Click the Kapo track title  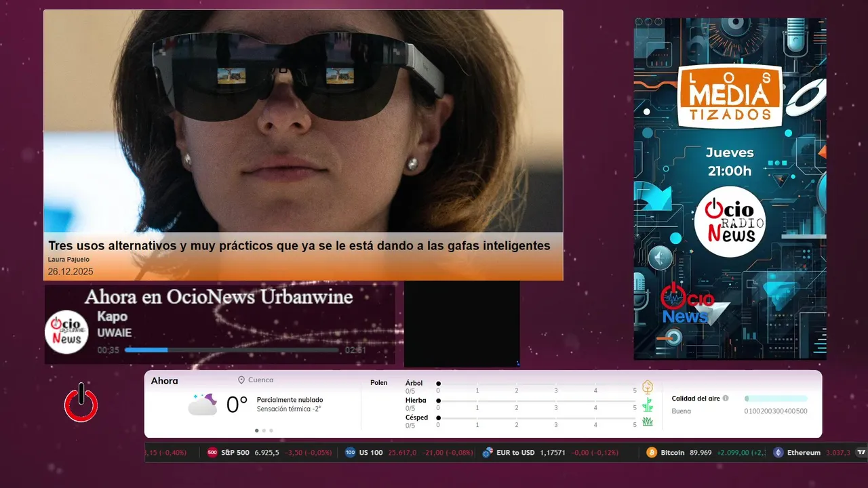click(112, 317)
